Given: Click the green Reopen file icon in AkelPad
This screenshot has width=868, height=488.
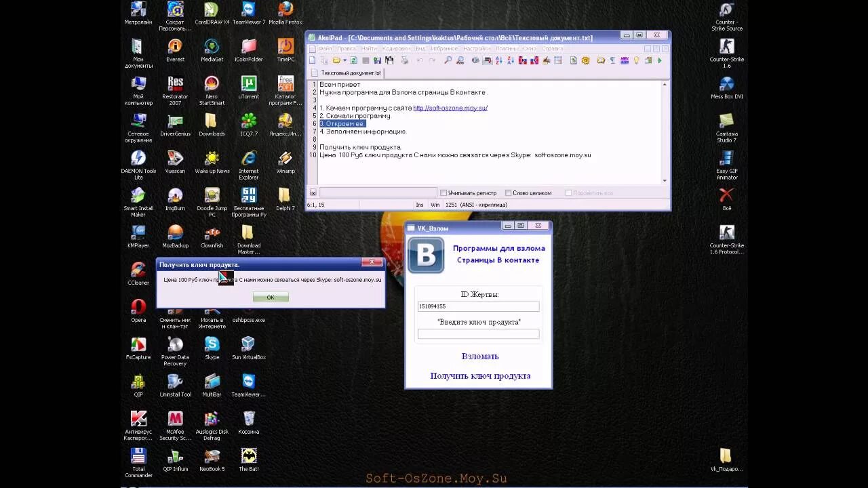Looking at the screenshot, I should [355, 60].
